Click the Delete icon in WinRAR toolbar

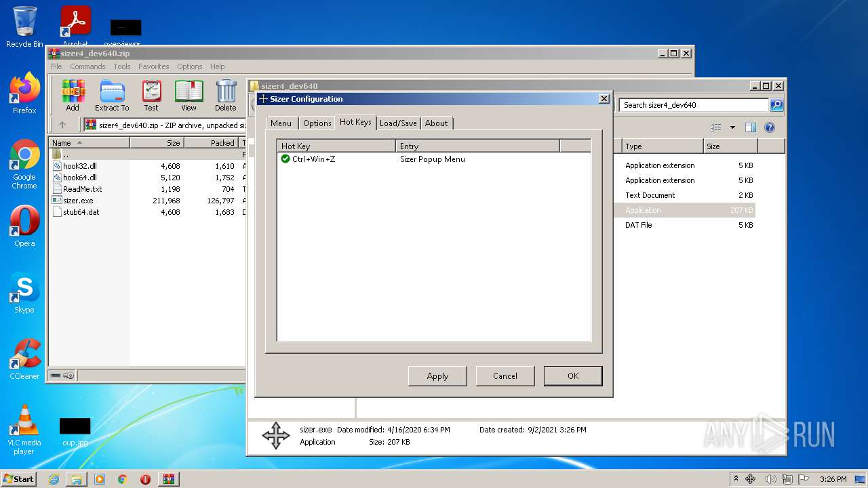[226, 96]
